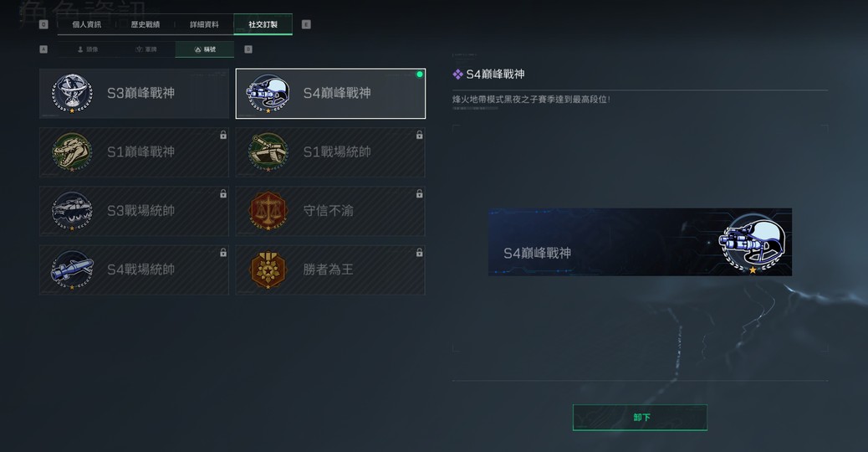
Task: Click the 勝者為王 medal badge icon
Action: pos(268,270)
